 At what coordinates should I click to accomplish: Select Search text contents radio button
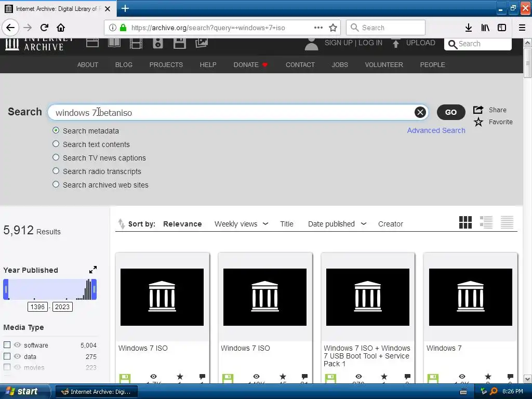pos(56,144)
